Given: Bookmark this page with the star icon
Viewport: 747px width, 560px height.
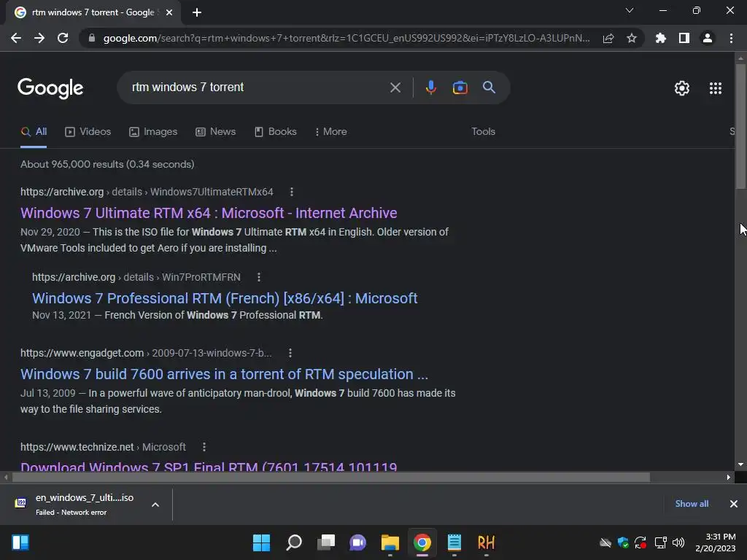Looking at the screenshot, I should (632, 38).
